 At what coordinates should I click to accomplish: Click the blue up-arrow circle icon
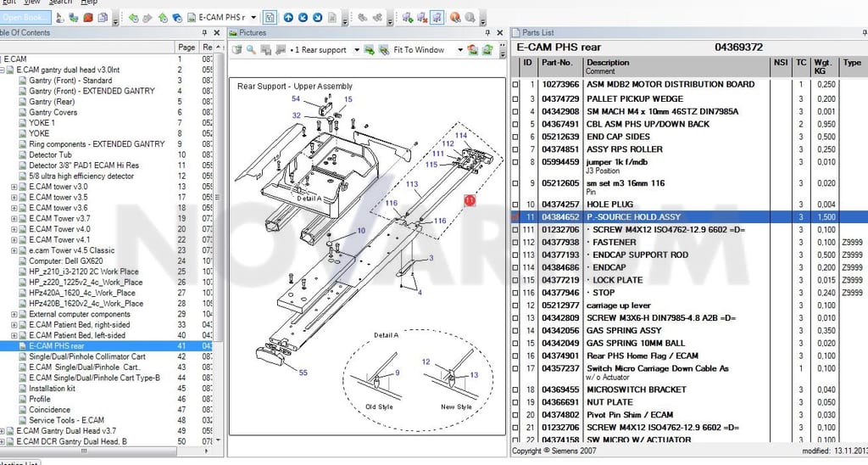tap(288, 18)
